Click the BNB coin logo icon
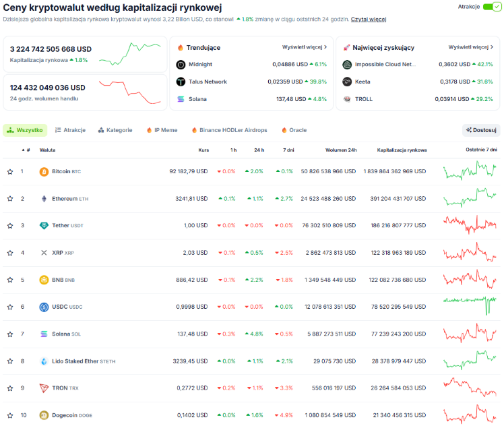Screen dimensions: 504x426 click(44, 280)
